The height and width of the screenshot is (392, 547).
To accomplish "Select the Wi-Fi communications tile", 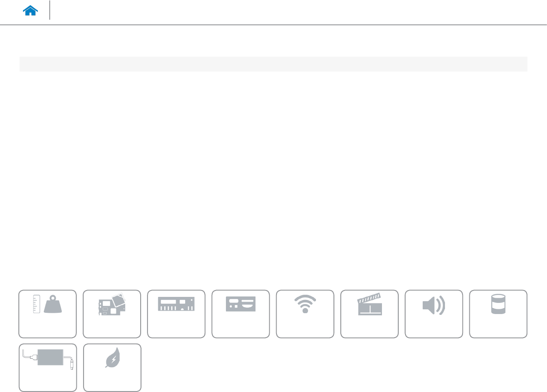I will [305, 314].
